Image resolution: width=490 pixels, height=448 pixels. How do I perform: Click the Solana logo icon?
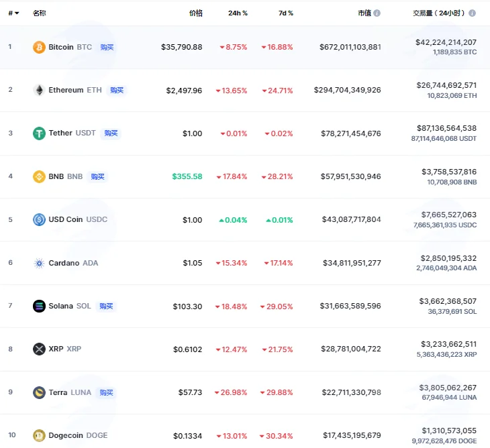(x=39, y=306)
